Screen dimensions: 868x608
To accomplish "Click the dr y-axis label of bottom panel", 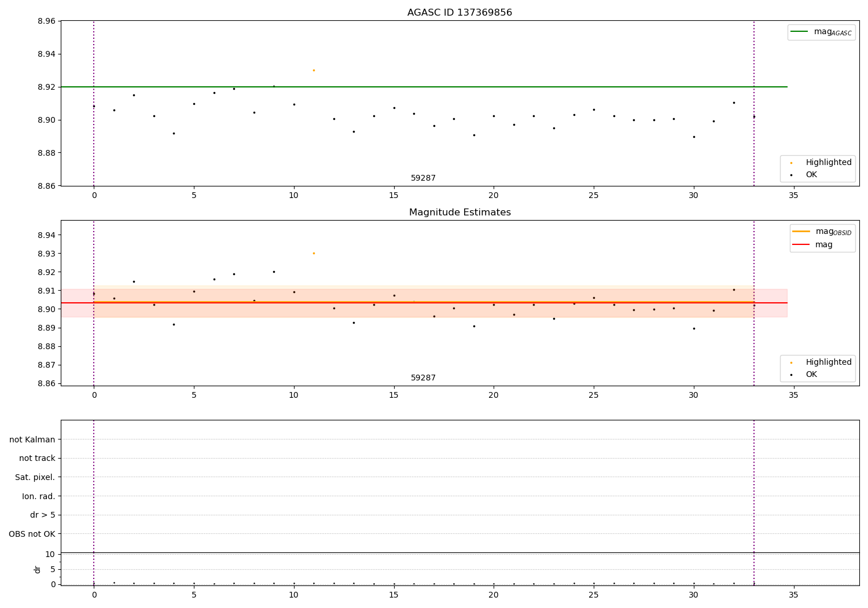I will pos(38,569).
